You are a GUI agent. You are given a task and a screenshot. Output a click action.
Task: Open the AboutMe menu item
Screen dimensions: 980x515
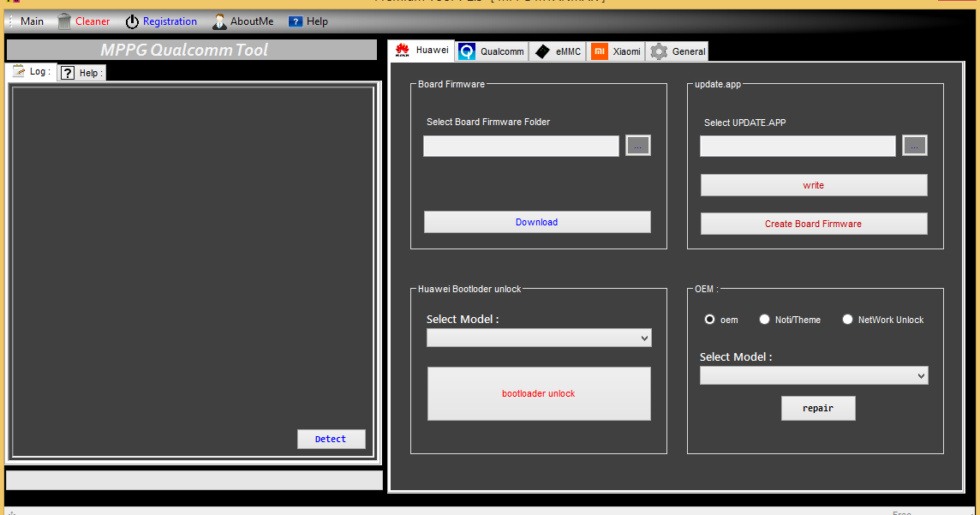coord(243,21)
